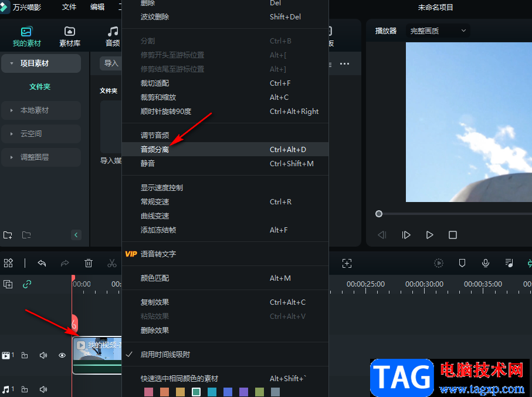Click the 导入 import button

pos(111,63)
